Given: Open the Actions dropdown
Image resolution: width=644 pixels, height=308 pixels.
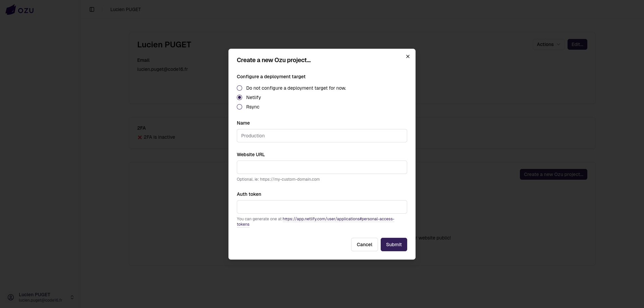Looking at the screenshot, I should click(x=548, y=44).
